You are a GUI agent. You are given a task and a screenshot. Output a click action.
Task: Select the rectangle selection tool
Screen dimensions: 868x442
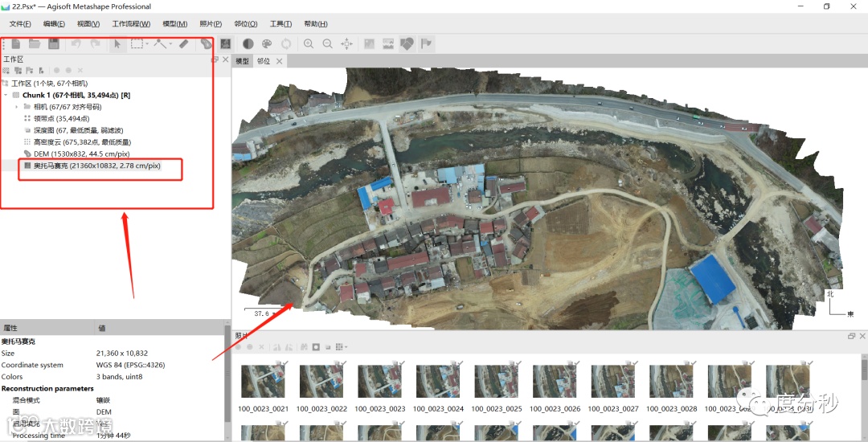(x=136, y=43)
